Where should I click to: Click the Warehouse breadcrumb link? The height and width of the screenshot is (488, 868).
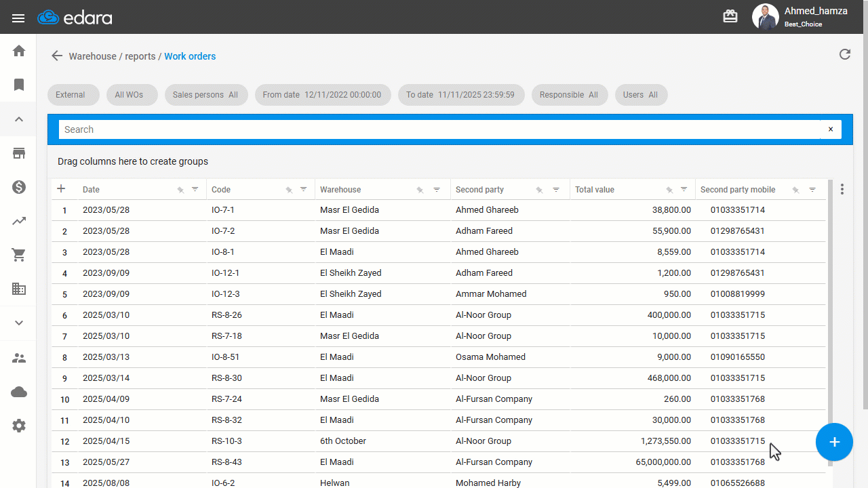pyautogui.click(x=92, y=56)
